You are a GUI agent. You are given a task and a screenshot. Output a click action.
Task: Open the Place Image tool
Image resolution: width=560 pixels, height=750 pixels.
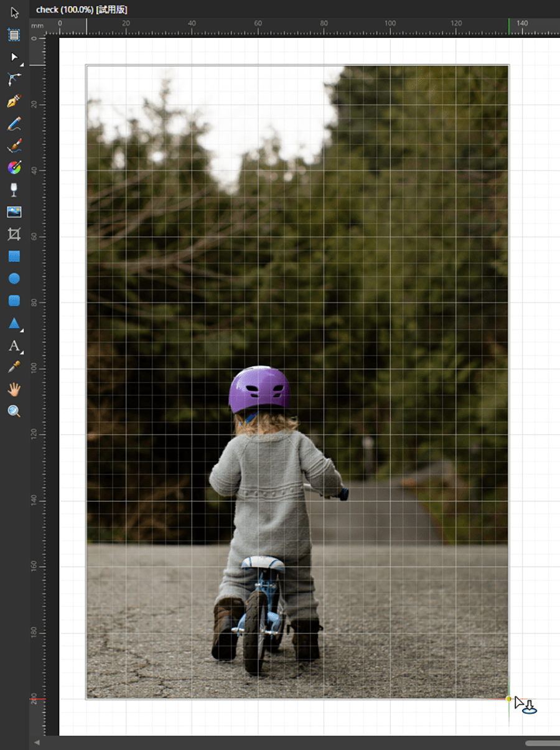pos(14,212)
